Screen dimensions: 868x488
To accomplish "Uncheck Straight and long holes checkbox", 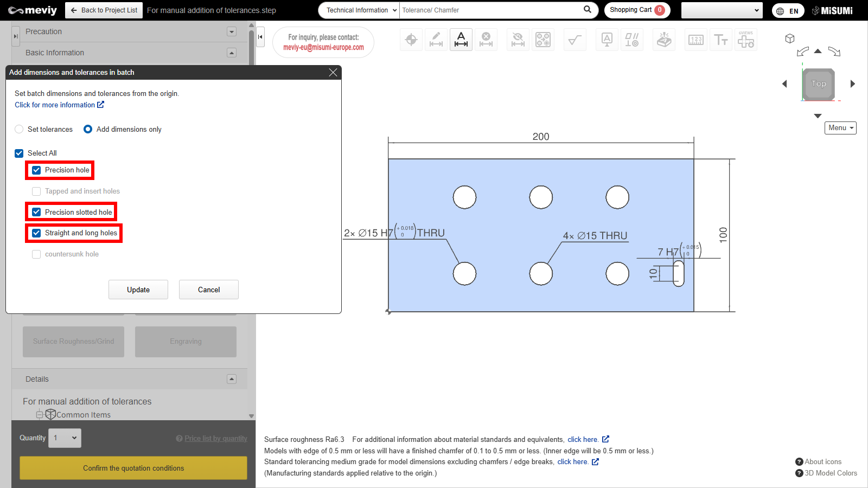I will point(36,233).
